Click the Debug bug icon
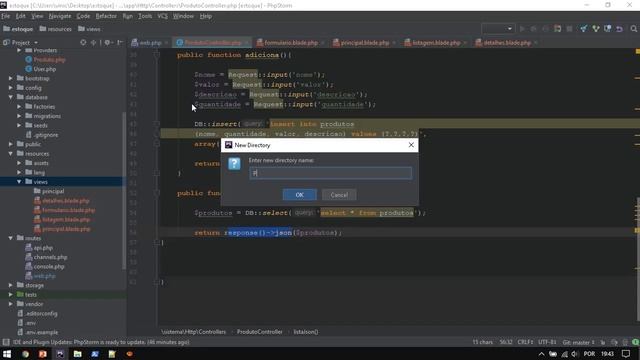Image resolution: width=640 pixels, height=360 pixels. [533, 29]
